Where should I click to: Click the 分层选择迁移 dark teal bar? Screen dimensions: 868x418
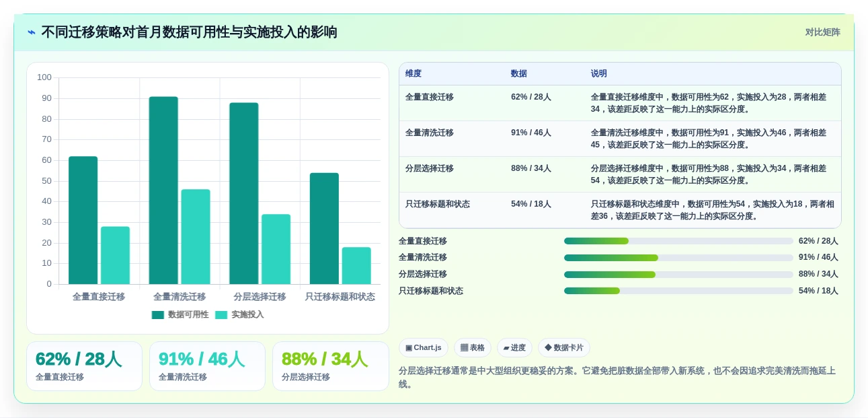(x=243, y=193)
